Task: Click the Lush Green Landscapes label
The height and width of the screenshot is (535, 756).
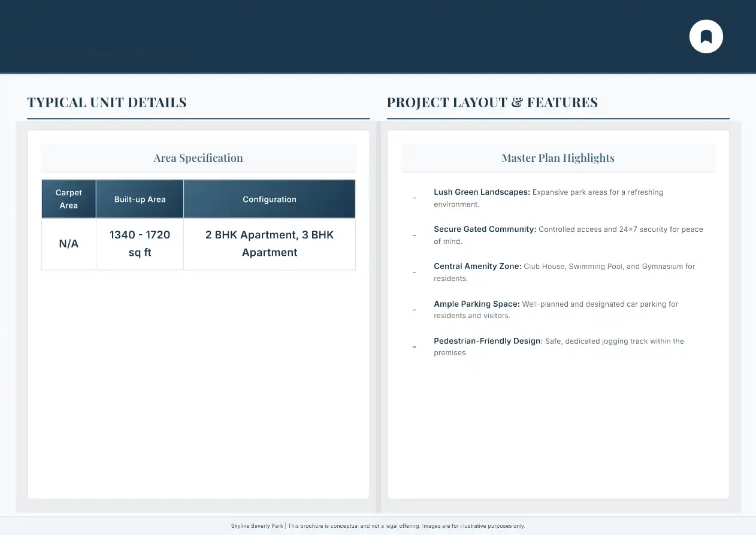Action: [x=482, y=192]
